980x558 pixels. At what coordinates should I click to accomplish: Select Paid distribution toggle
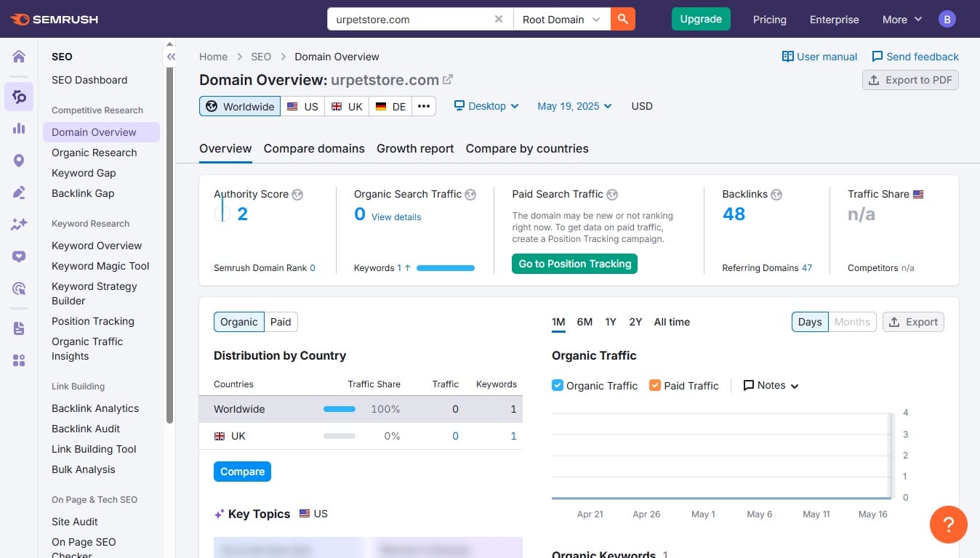coord(281,322)
